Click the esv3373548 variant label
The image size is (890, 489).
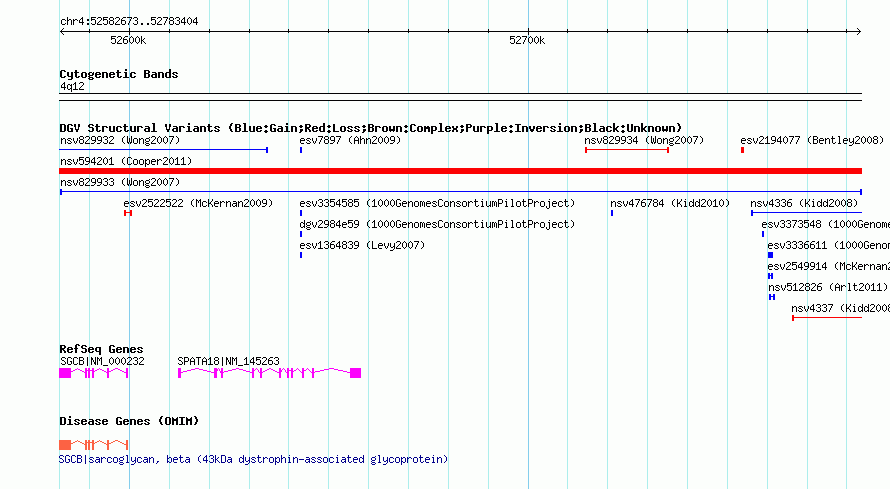click(x=825, y=224)
